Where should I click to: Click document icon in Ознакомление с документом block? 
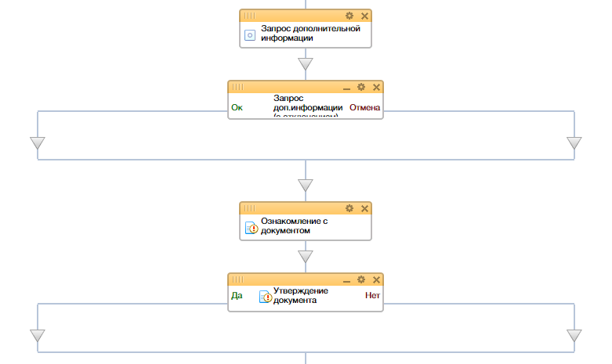[252, 228]
